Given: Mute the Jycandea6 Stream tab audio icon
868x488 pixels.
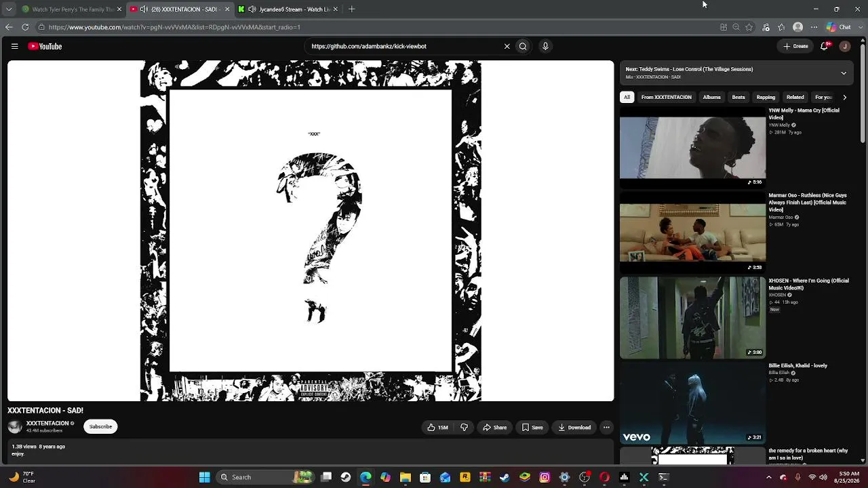Looking at the screenshot, I should [x=252, y=9].
